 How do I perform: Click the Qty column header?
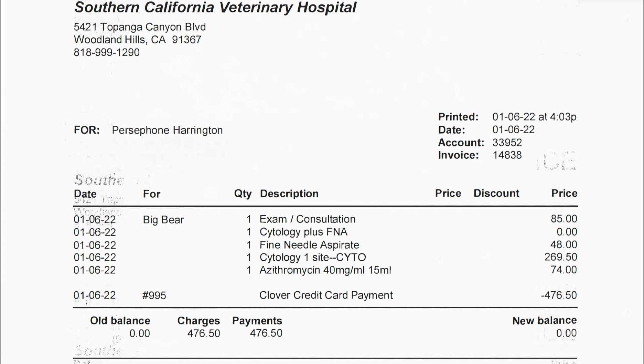click(x=243, y=194)
